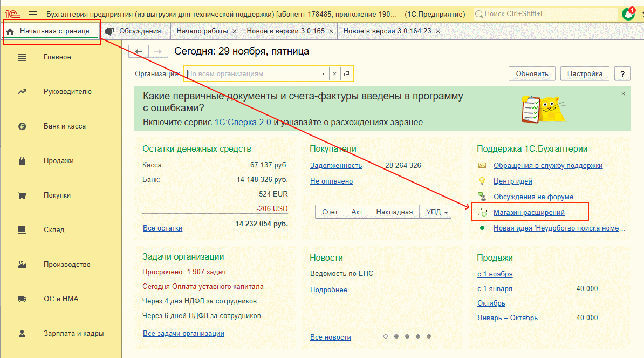Select the third news page dot
The height and width of the screenshot is (358, 644).
click(x=407, y=336)
